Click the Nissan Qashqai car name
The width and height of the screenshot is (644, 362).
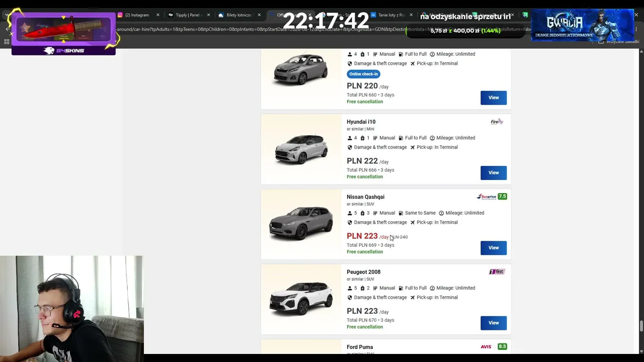pyautogui.click(x=365, y=197)
